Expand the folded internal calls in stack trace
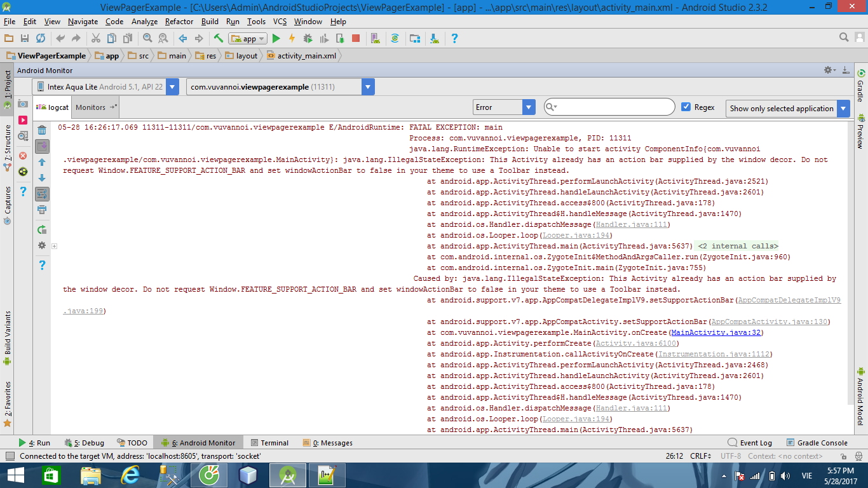Viewport: 868px width, 488px height. pos(738,246)
